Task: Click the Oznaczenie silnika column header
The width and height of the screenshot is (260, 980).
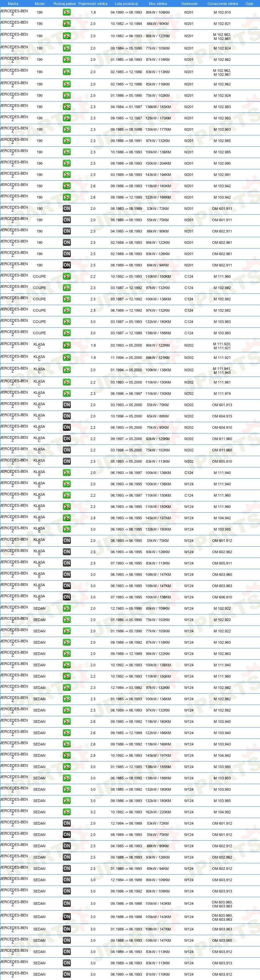Action: (223, 3)
